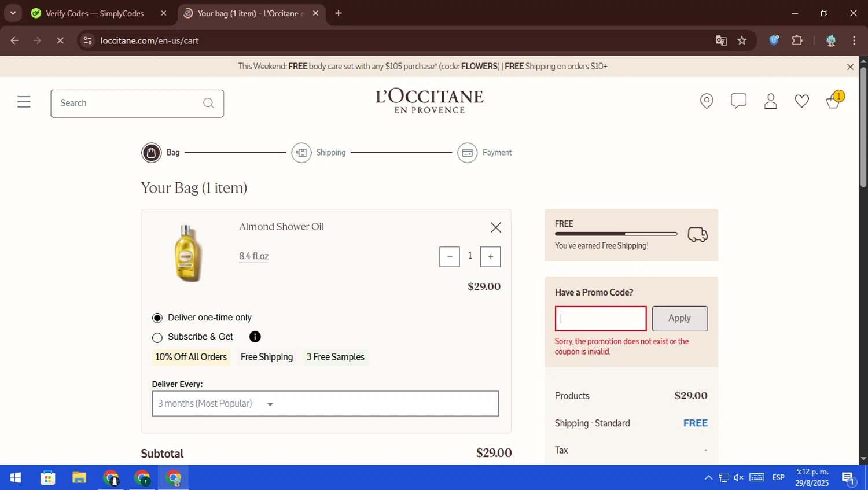Open the Bitwarden shield extension icon

pos(774,40)
